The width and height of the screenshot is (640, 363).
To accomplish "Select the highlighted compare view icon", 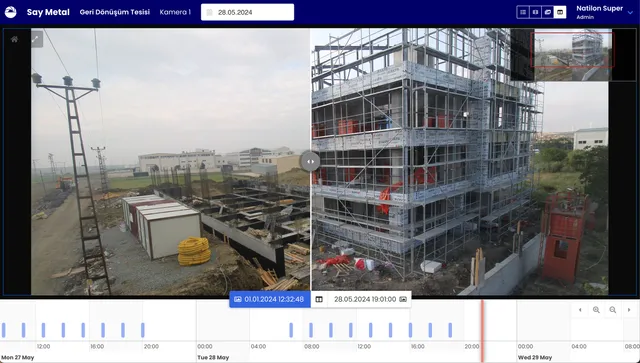I will point(560,12).
